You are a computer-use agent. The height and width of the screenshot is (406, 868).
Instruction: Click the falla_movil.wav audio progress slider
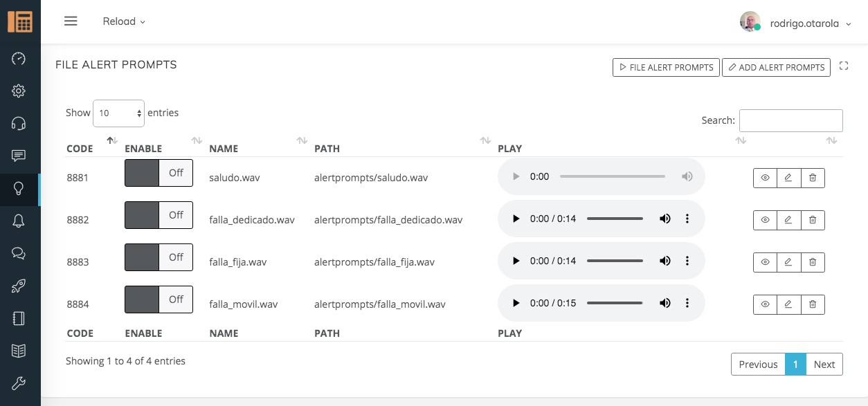point(615,303)
